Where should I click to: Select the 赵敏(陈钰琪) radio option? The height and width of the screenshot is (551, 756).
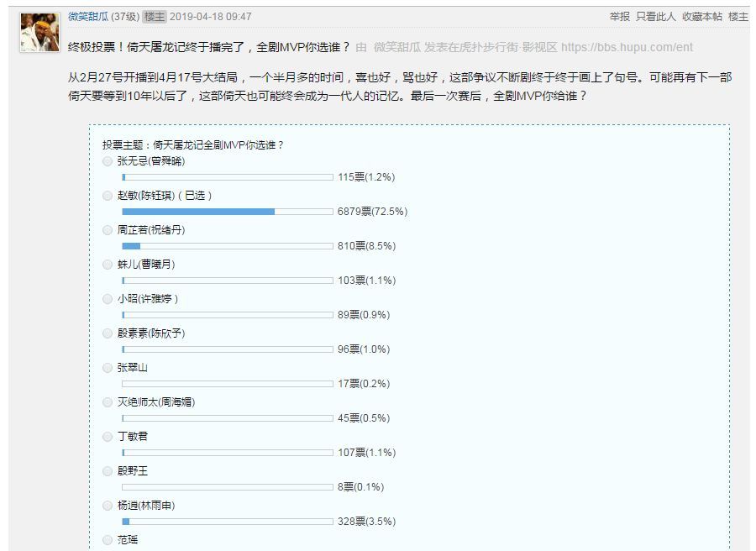[x=108, y=196]
